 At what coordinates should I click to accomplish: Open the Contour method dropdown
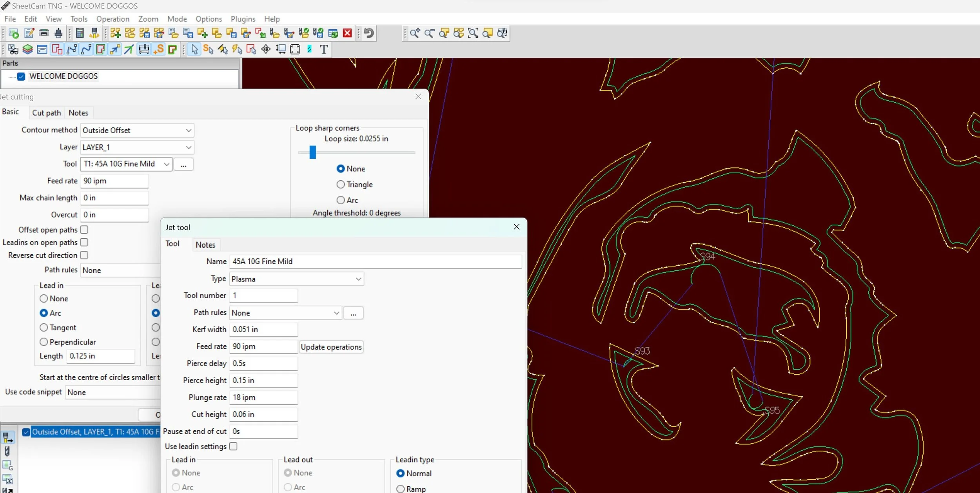point(137,130)
